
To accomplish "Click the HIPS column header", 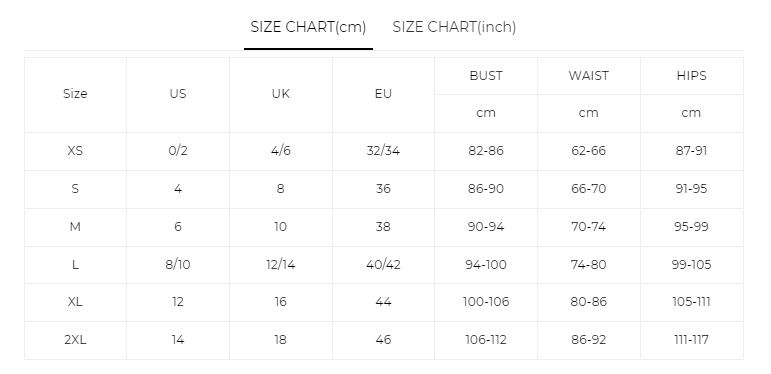I will (x=691, y=76).
